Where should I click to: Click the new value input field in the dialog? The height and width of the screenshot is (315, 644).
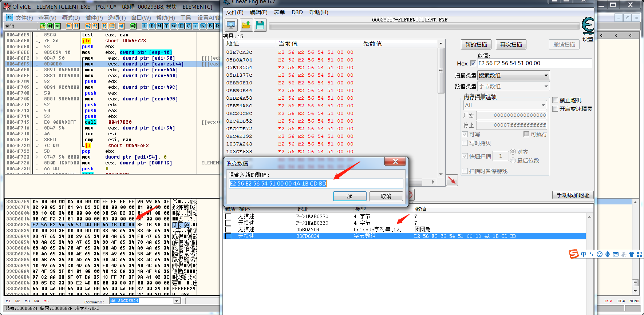316,183
